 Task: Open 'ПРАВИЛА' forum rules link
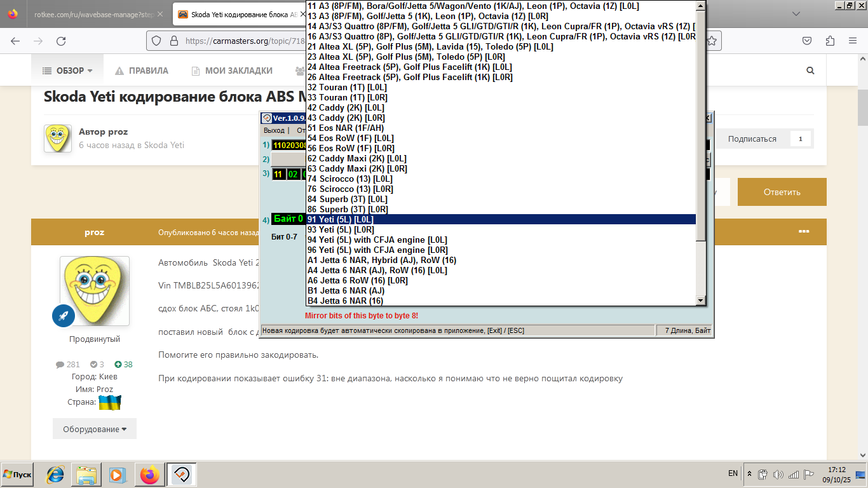[x=142, y=71]
